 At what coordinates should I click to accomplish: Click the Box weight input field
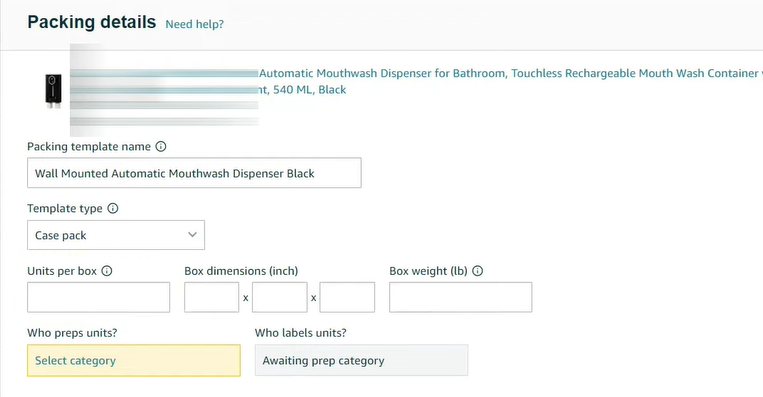(x=460, y=297)
